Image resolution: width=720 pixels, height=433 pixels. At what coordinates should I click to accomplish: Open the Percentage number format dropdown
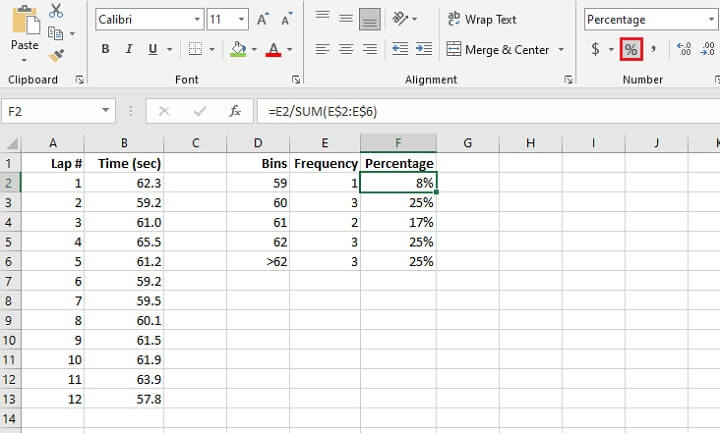click(x=711, y=19)
